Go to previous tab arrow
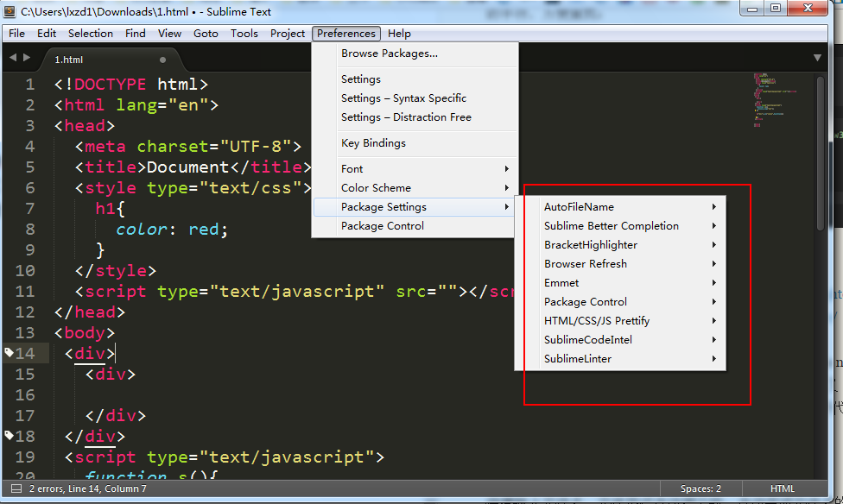The image size is (843, 504). [13, 58]
